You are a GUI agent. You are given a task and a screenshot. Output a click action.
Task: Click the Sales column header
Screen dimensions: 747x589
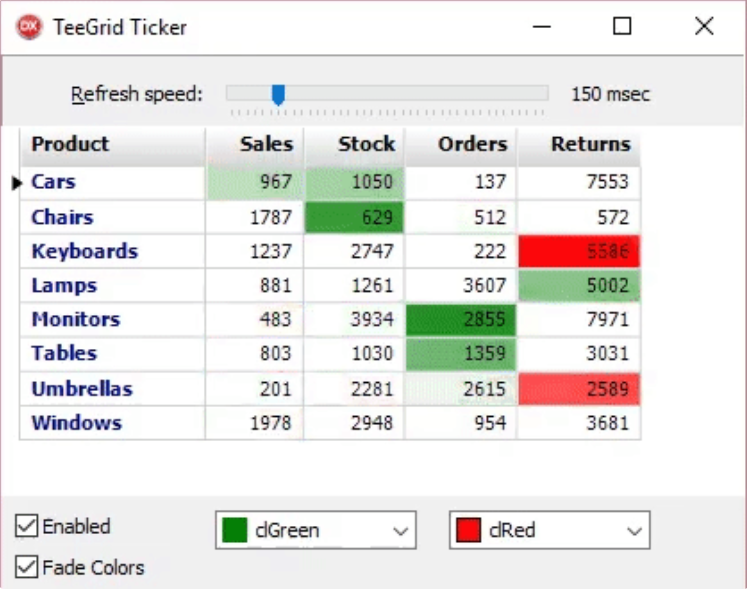pyautogui.click(x=255, y=144)
